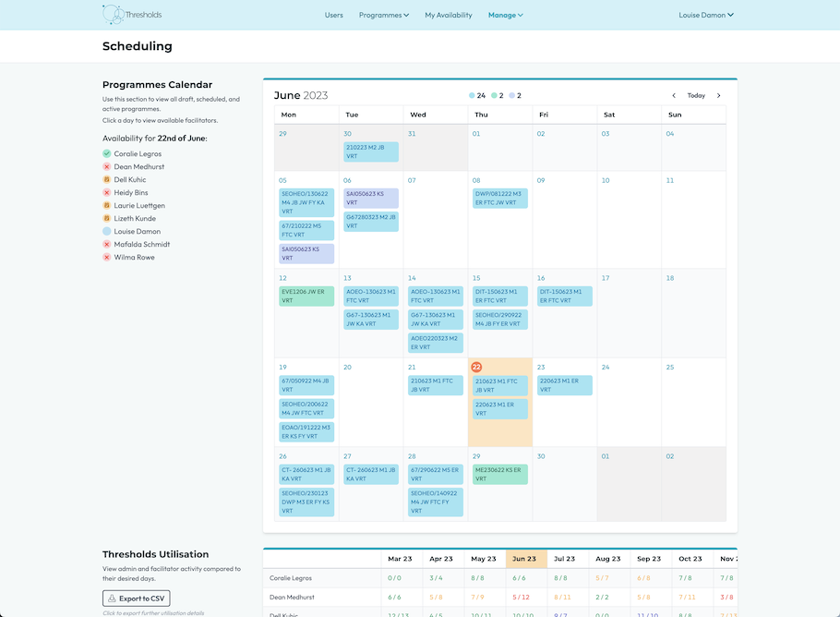This screenshot has width=840, height=617.
Task: Click the green legend dot in calendar header
Action: tap(495, 95)
